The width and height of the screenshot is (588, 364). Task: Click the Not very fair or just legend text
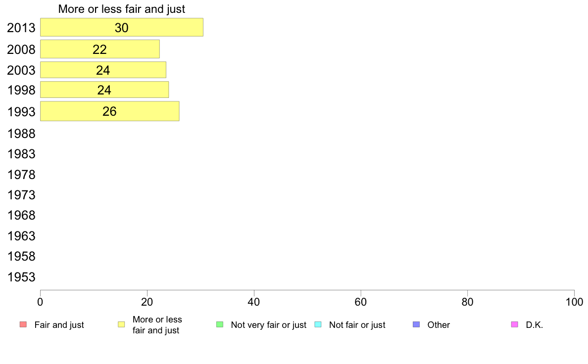coord(268,325)
